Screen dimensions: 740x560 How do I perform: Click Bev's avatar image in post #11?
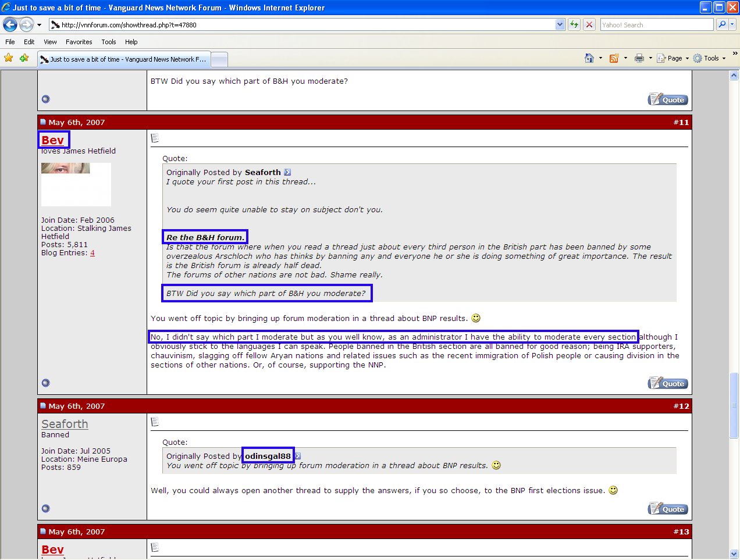[76, 184]
